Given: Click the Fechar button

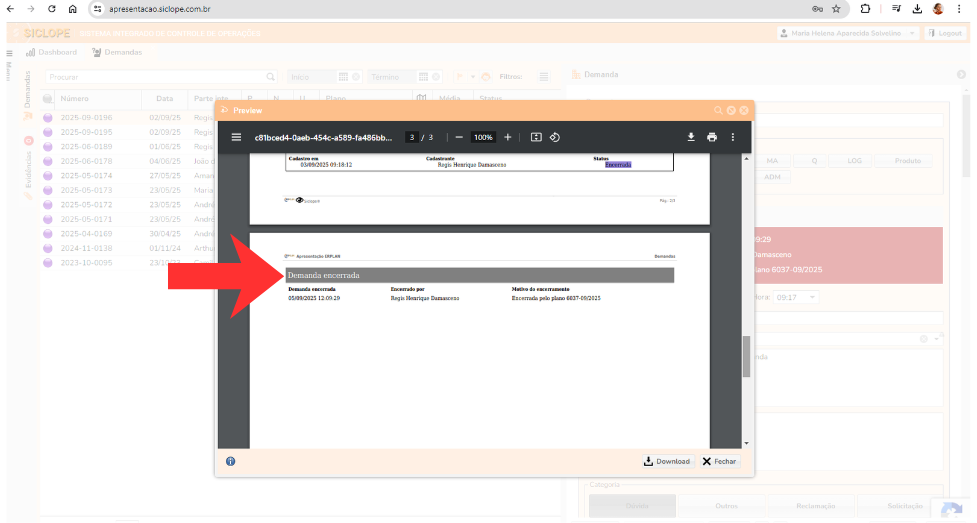Looking at the screenshot, I should (x=719, y=461).
